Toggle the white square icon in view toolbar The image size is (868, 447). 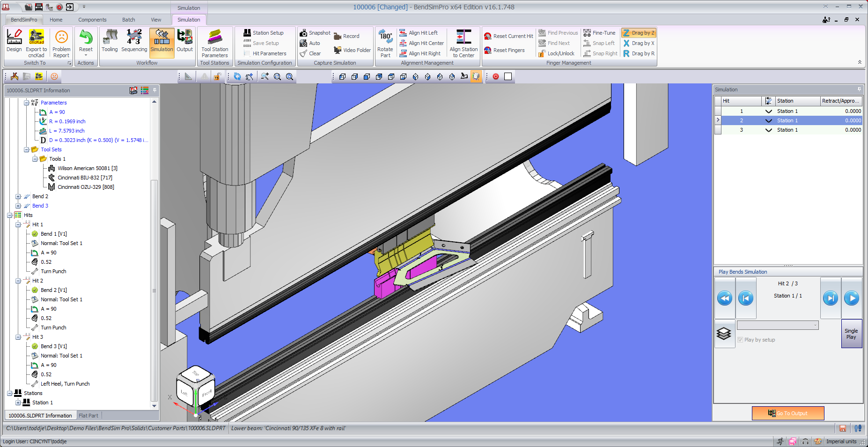coord(508,76)
